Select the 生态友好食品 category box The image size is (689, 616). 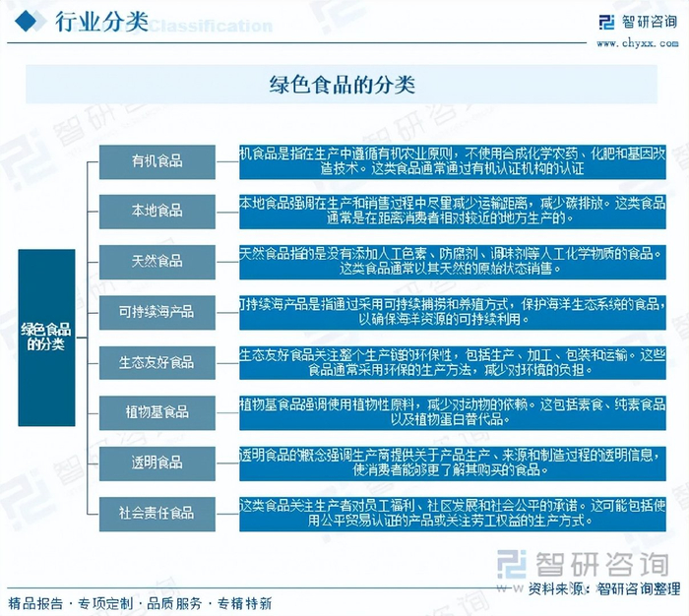157,362
